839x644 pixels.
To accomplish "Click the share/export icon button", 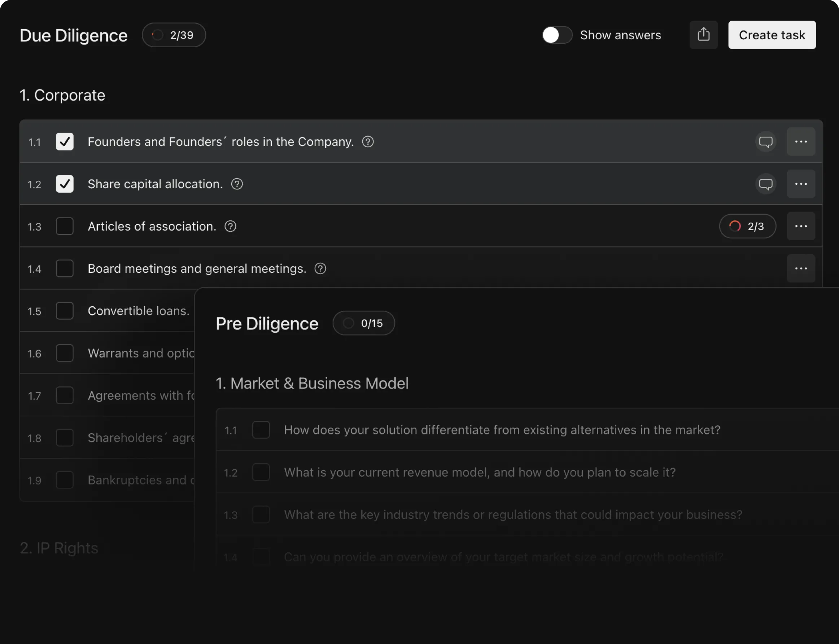I will pyautogui.click(x=703, y=35).
